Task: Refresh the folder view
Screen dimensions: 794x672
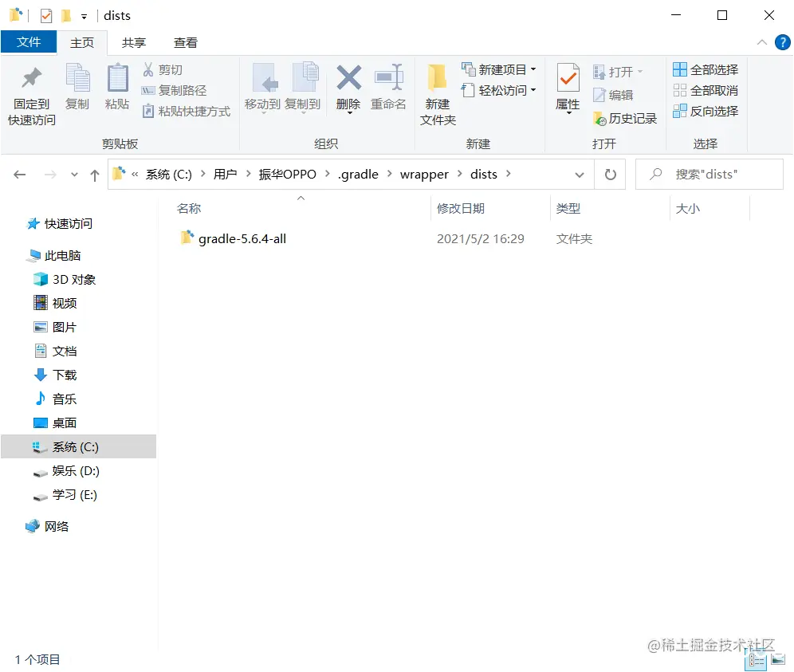Action: [610, 174]
